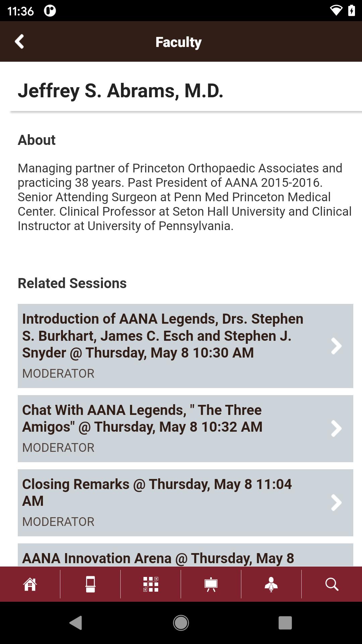
Task: Expand chevron on Chat With AANA Legends
Action: click(x=336, y=428)
